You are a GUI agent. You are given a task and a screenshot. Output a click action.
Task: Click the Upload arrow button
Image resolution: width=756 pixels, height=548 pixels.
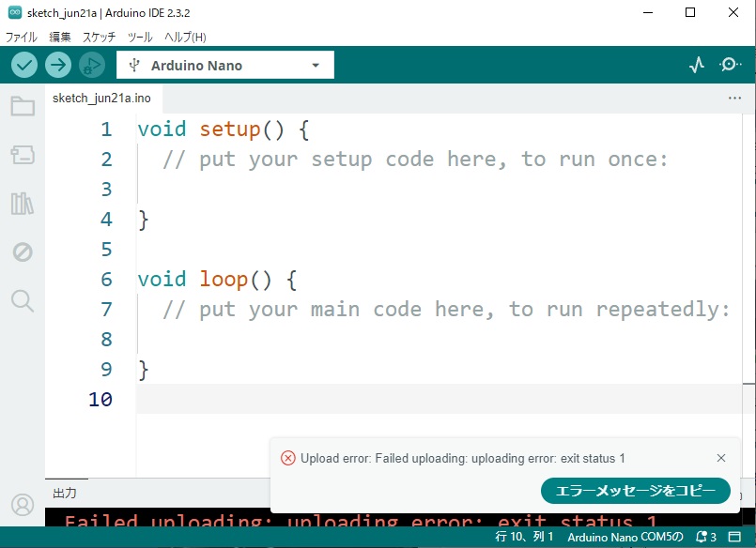click(58, 65)
